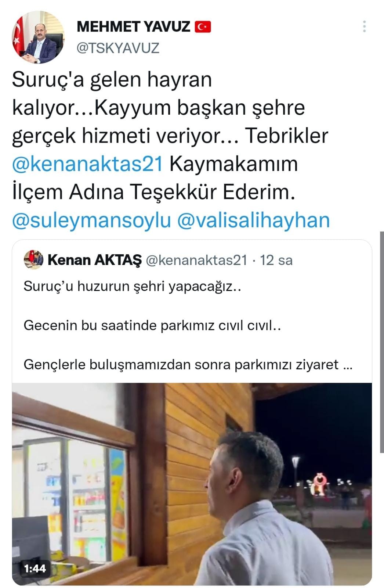384x588 pixels.
Task: Tap the 1:44 video duration badge
Action: pyautogui.click(x=35, y=569)
